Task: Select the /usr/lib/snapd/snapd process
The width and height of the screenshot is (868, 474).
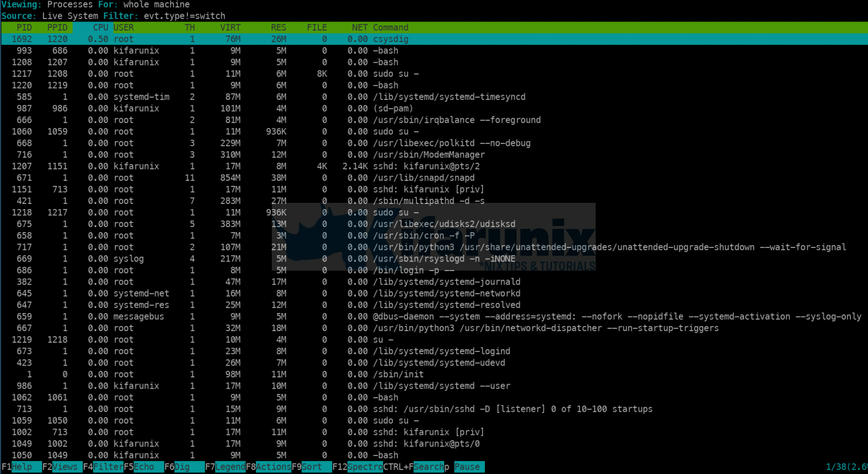Action: (434, 177)
